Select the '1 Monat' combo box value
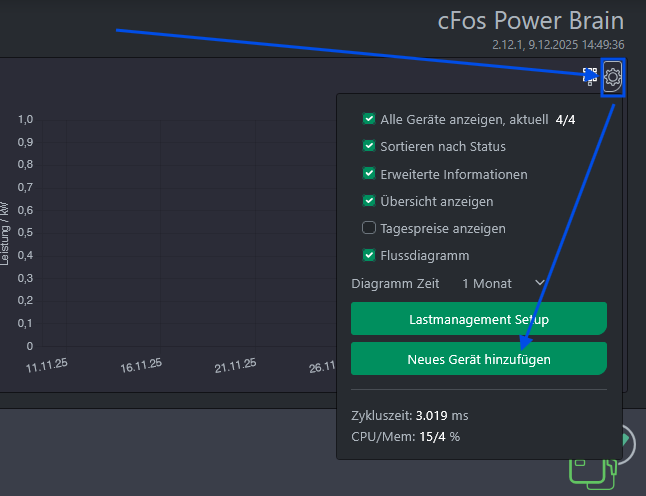646x496 pixels. point(487,283)
